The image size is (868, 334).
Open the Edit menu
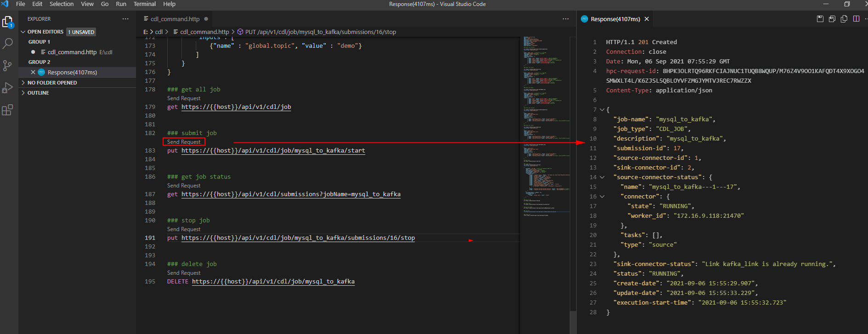coord(37,4)
